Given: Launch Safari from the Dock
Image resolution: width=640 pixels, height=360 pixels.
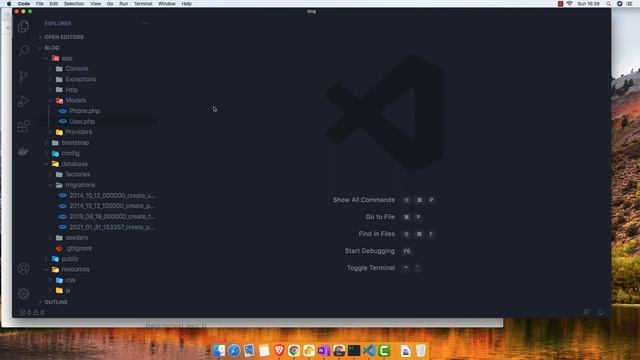Looking at the screenshot, I should [234, 350].
